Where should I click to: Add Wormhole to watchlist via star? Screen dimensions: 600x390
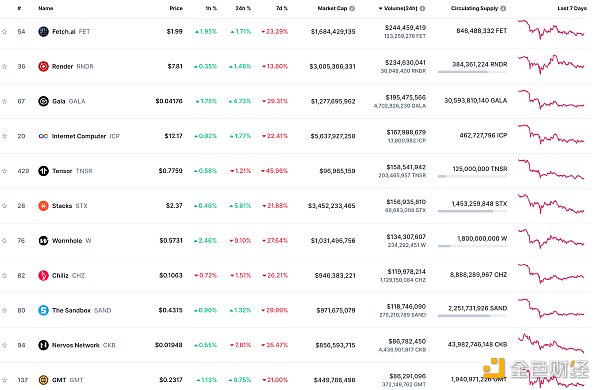pyautogui.click(x=5, y=241)
